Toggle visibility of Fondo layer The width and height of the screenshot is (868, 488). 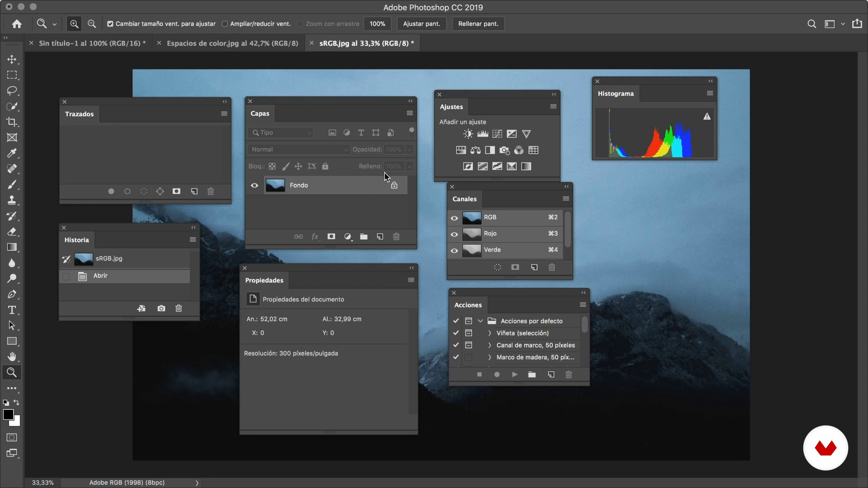255,185
